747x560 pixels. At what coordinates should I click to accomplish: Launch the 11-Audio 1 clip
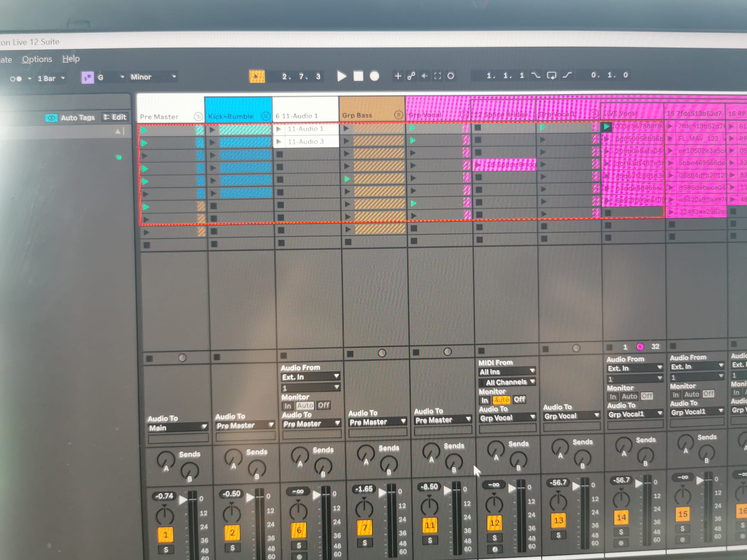(279, 129)
